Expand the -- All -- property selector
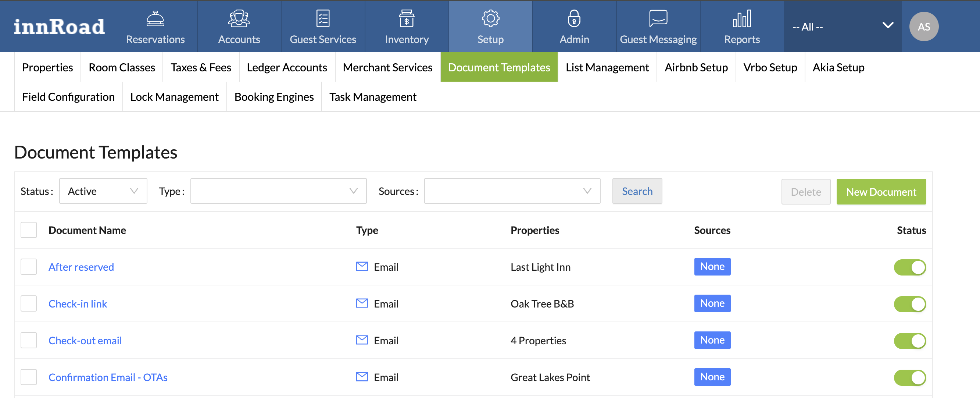 click(842, 26)
